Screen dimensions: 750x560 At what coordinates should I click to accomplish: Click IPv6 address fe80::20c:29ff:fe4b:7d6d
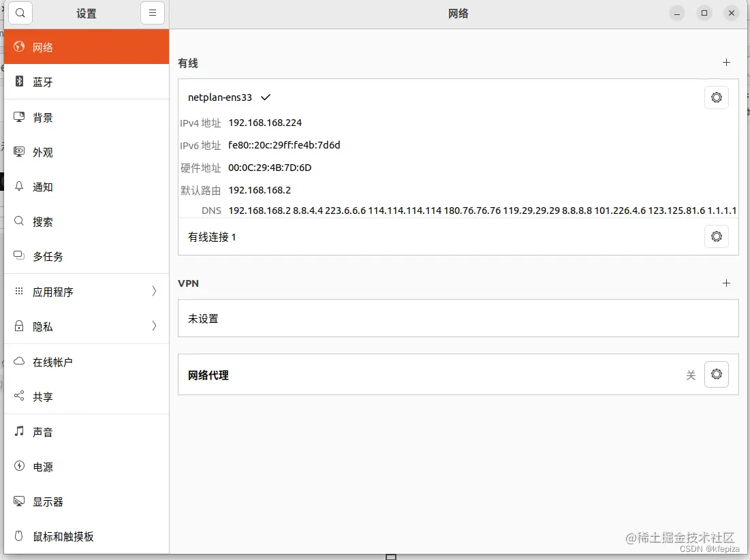pos(284,145)
